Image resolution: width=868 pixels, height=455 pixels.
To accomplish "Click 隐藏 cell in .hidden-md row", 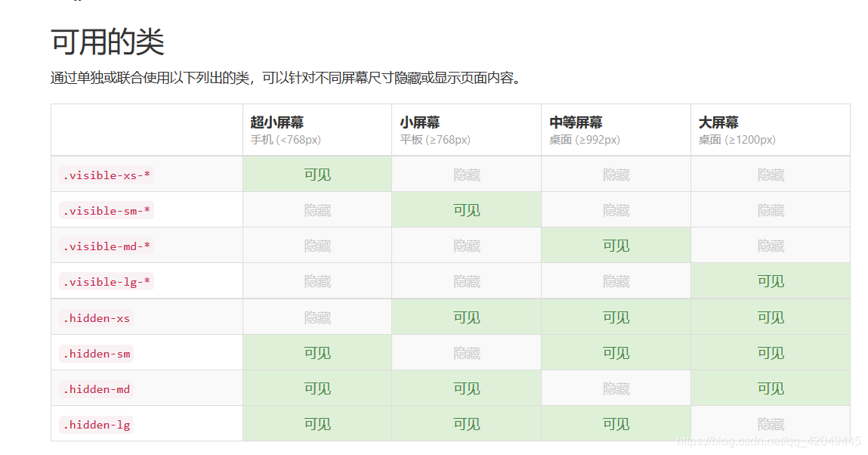I will click(616, 388).
